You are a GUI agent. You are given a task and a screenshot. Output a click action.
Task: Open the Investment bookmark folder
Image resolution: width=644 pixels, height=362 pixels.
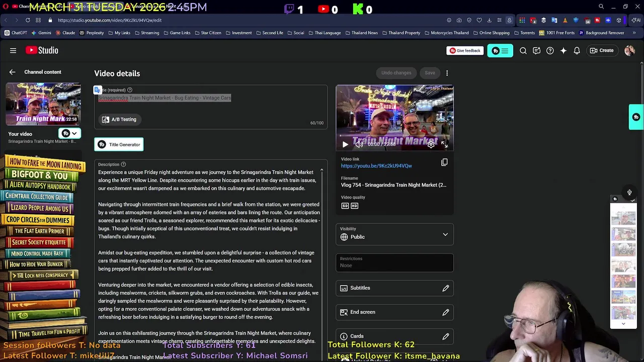(x=238, y=33)
